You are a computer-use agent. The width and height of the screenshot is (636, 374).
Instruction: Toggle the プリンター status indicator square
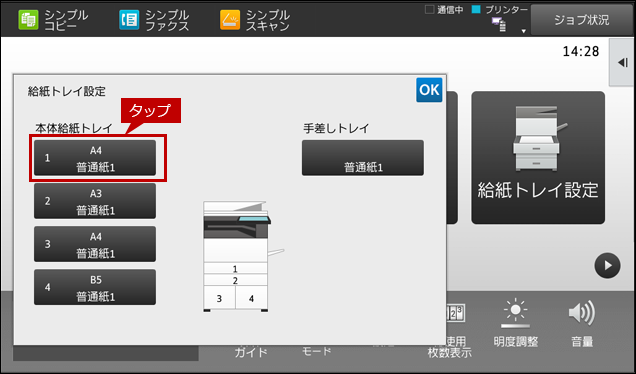[x=476, y=9]
